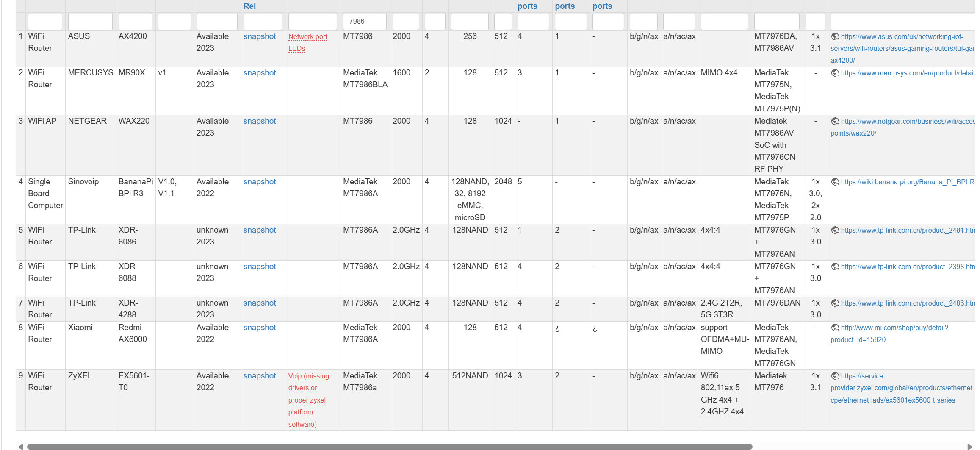Open the snapshot link for MERCUSYS MR90X
980x450 pixels.
point(260,73)
